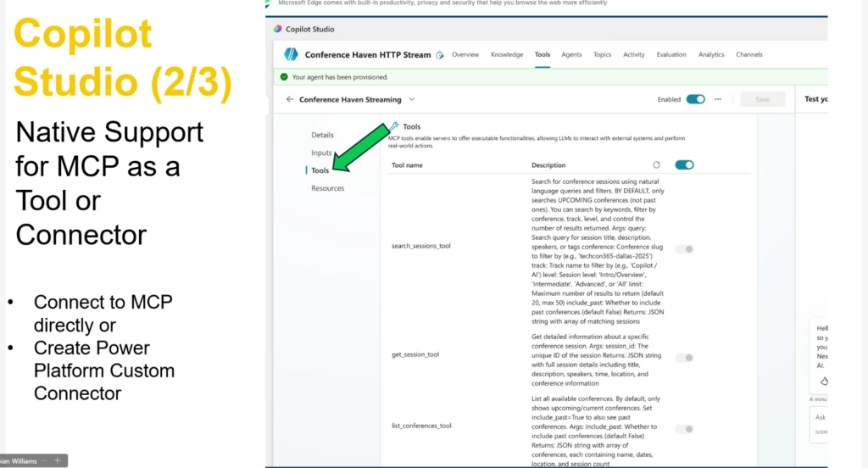The height and width of the screenshot is (468, 868).
Task: Expand the Conference Haven Streaming dropdown chevron
Action: 411,99
